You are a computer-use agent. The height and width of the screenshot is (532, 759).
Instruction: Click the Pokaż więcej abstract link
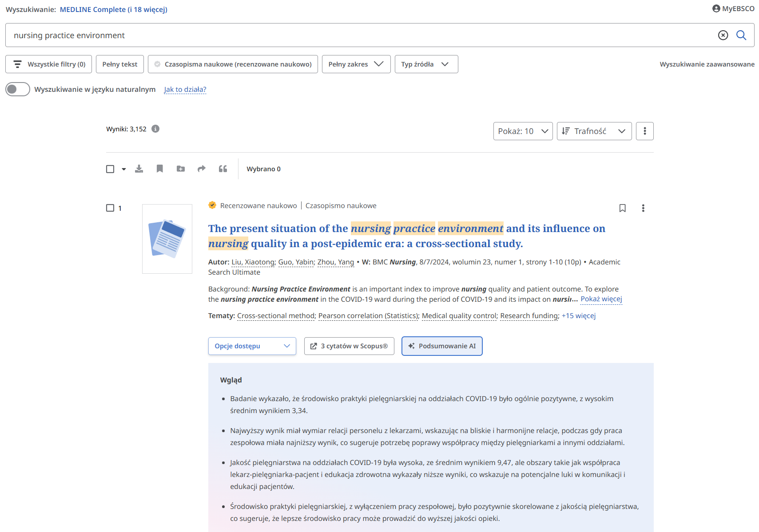tap(601, 299)
